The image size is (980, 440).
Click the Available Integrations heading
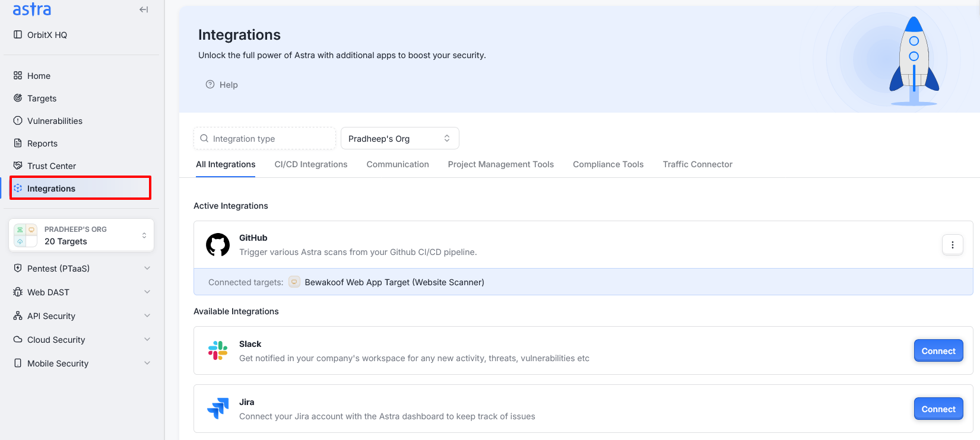[236, 311]
